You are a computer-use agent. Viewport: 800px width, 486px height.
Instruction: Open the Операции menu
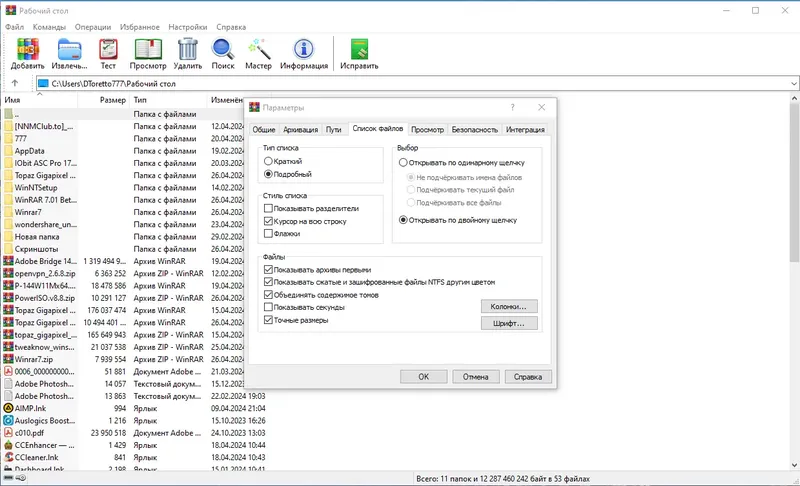coord(92,27)
